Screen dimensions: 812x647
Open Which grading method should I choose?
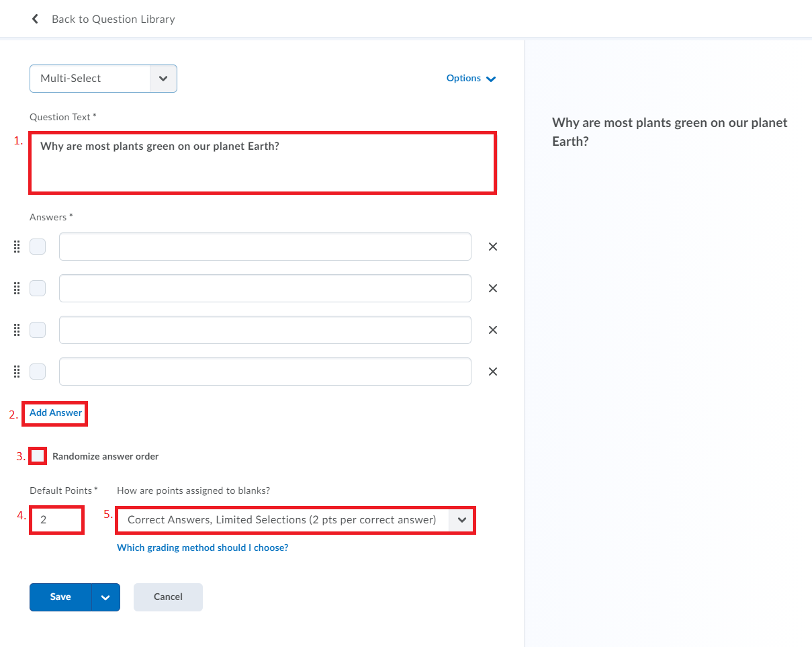click(202, 548)
